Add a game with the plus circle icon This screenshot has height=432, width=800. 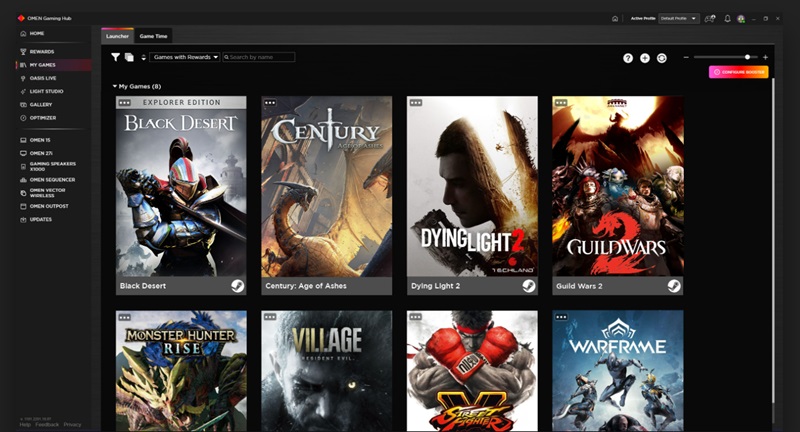(x=645, y=58)
